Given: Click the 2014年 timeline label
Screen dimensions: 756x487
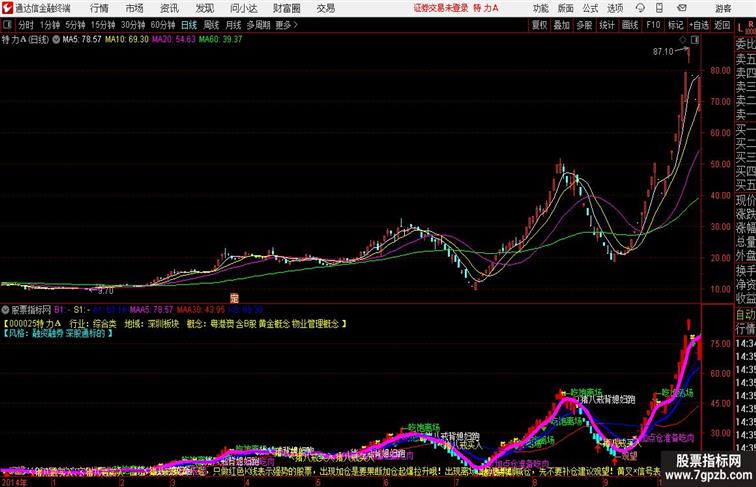Looking at the screenshot, I should [x=14, y=483].
